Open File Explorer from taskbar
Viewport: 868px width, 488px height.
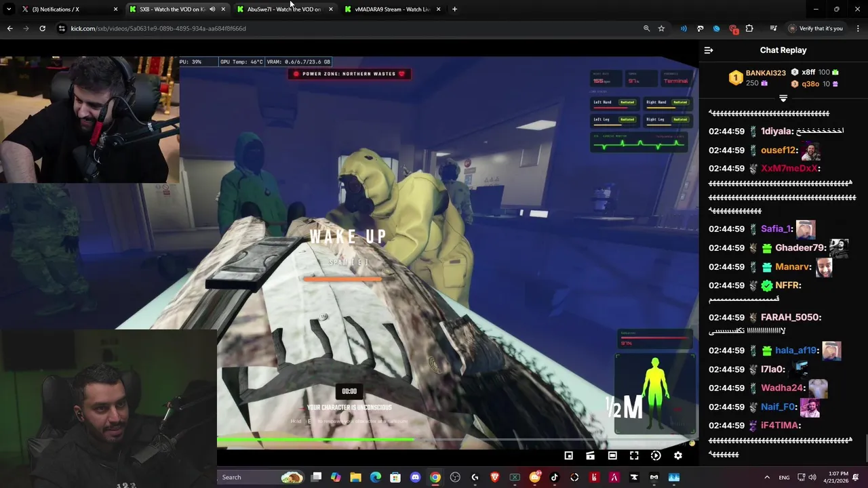[x=355, y=477]
